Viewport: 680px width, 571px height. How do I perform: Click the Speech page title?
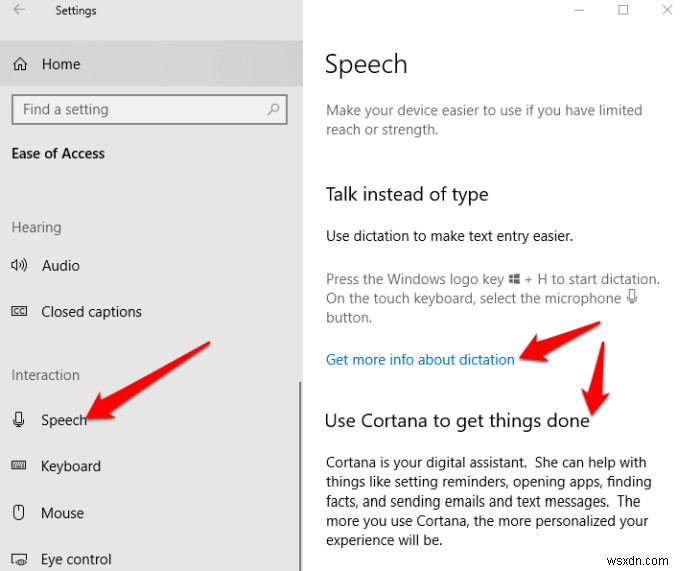tap(366, 65)
